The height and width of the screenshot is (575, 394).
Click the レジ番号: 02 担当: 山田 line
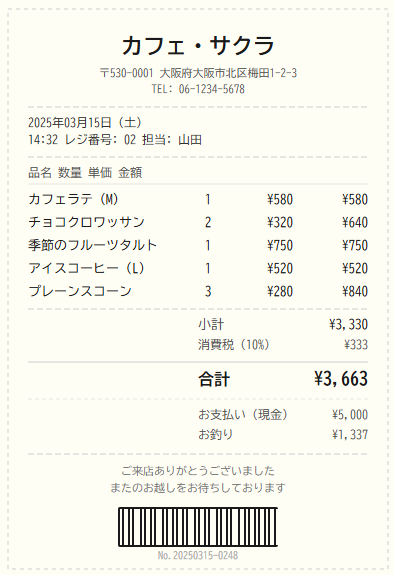[115, 140]
